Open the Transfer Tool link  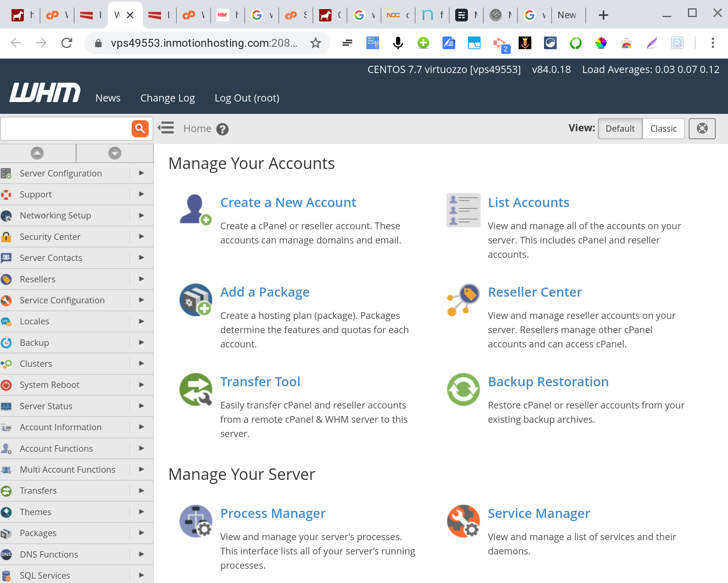260,382
